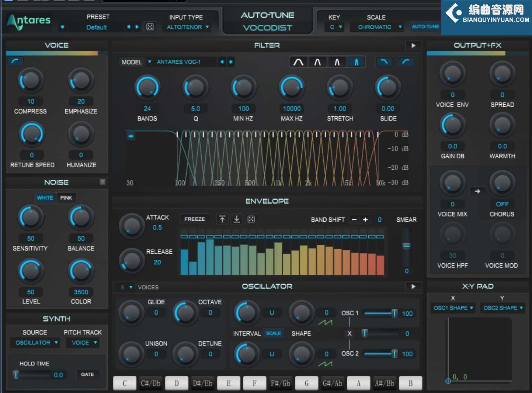532x393 pixels.
Task: Increase band shift with plus
Action: [365, 220]
